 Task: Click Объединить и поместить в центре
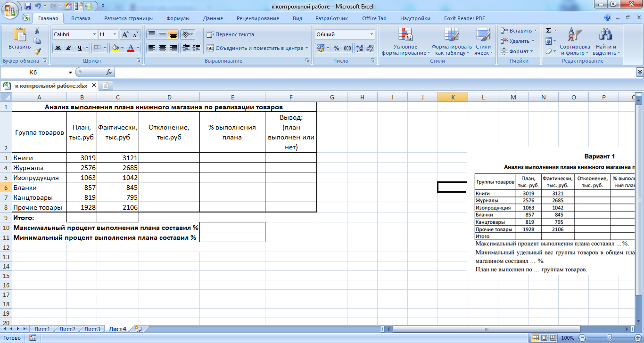tap(257, 48)
